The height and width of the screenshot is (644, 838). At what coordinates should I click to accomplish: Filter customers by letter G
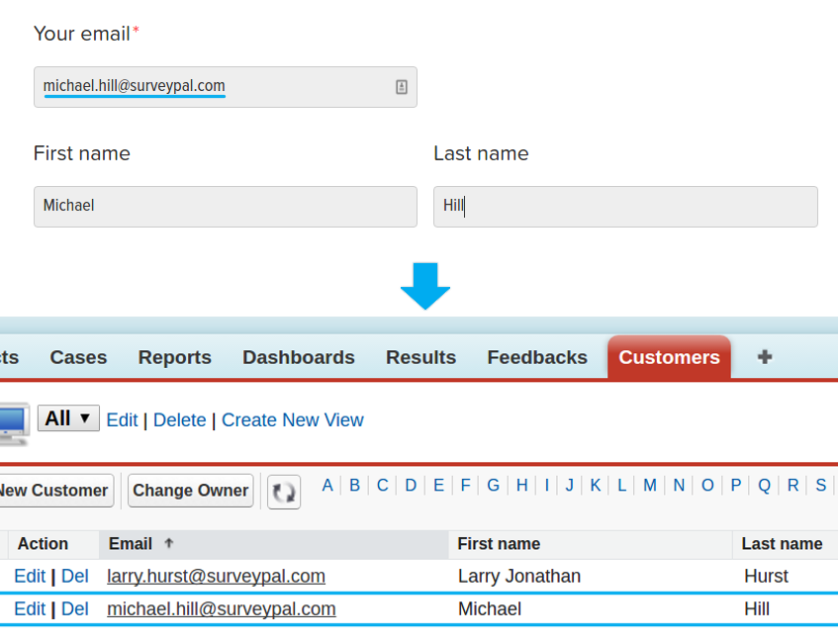[494, 486]
